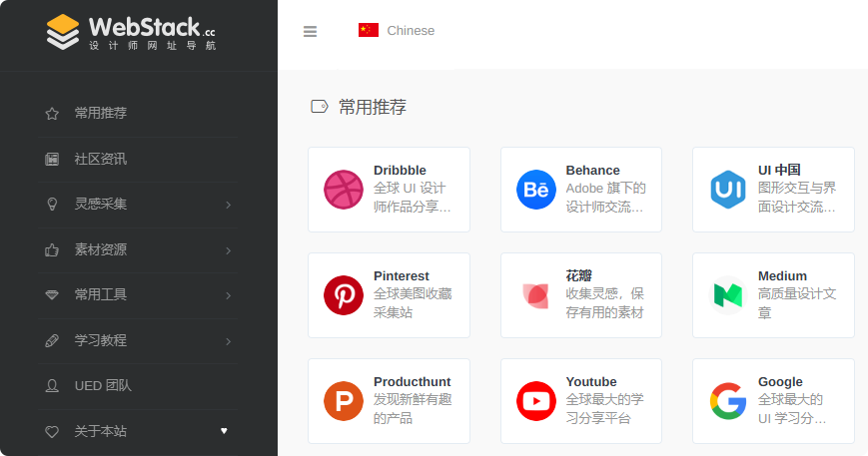868x456 pixels.
Task: Click the diamond icon beside 常用工具
Action: click(x=52, y=295)
